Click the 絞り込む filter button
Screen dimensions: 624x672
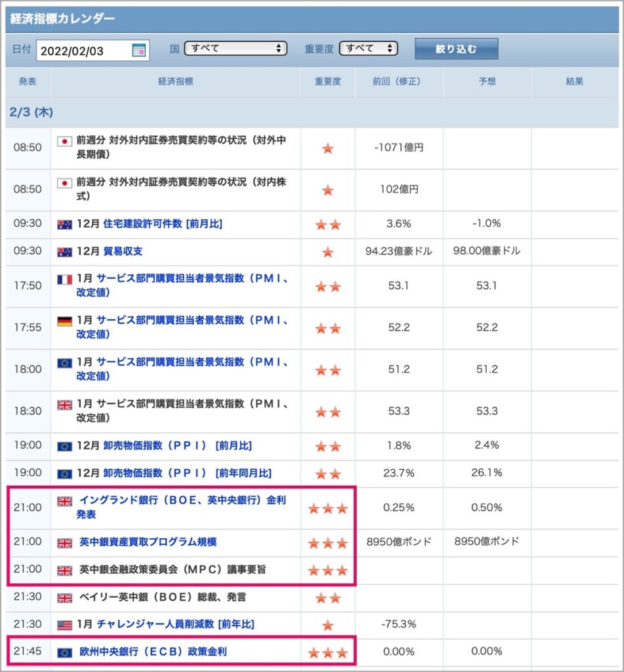[456, 49]
